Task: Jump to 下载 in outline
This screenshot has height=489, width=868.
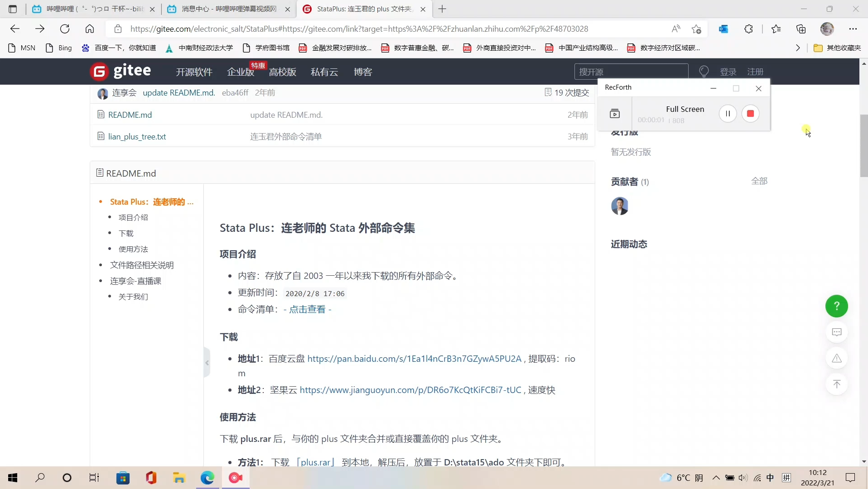Action: coord(126,234)
